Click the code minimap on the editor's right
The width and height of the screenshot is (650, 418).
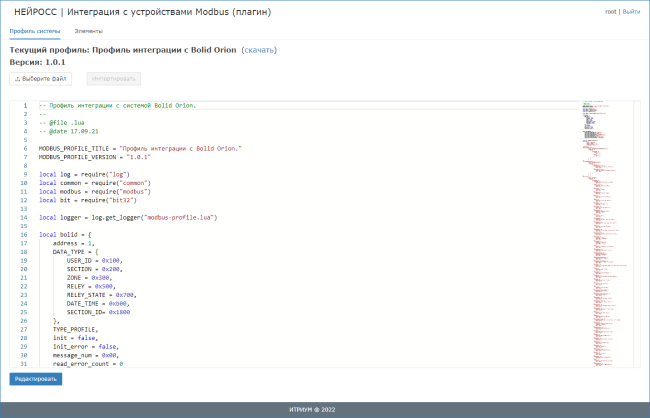tap(606, 233)
